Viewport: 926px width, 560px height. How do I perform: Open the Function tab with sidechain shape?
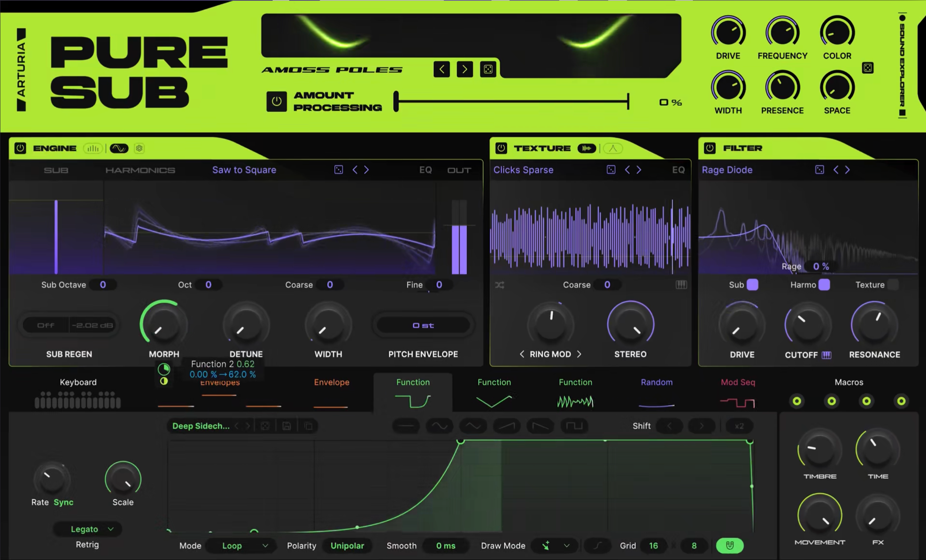(412, 393)
